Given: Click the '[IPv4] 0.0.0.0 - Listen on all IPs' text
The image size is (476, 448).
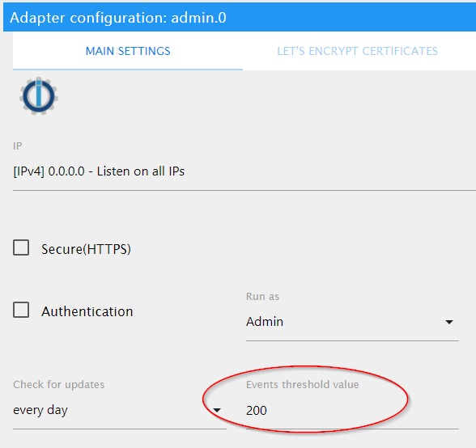Looking at the screenshot, I should (99, 171).
